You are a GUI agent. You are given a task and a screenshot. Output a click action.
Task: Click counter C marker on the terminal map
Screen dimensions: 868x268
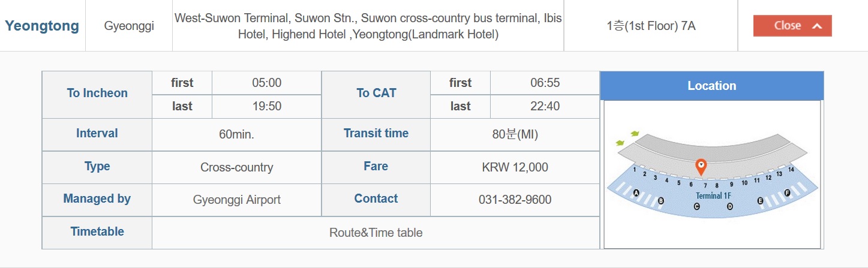coord(696,207)
